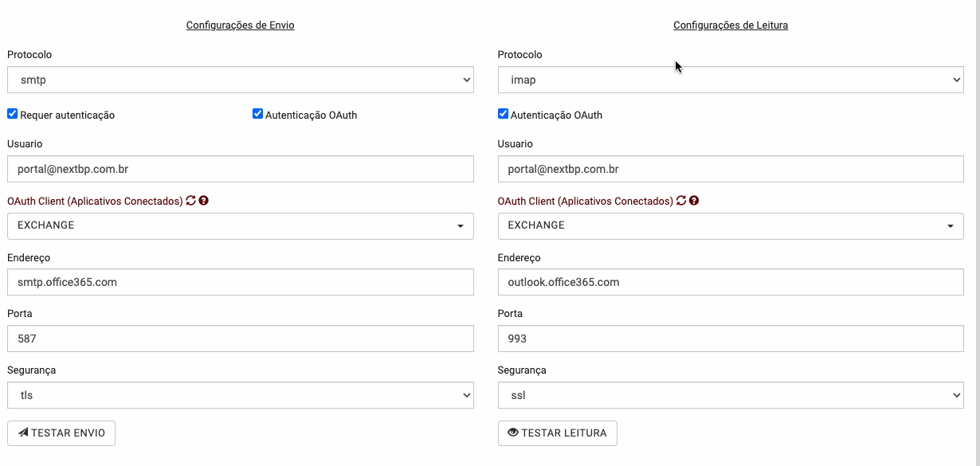
Task: Click the sending Usuario email field
Action: [240, 169]
